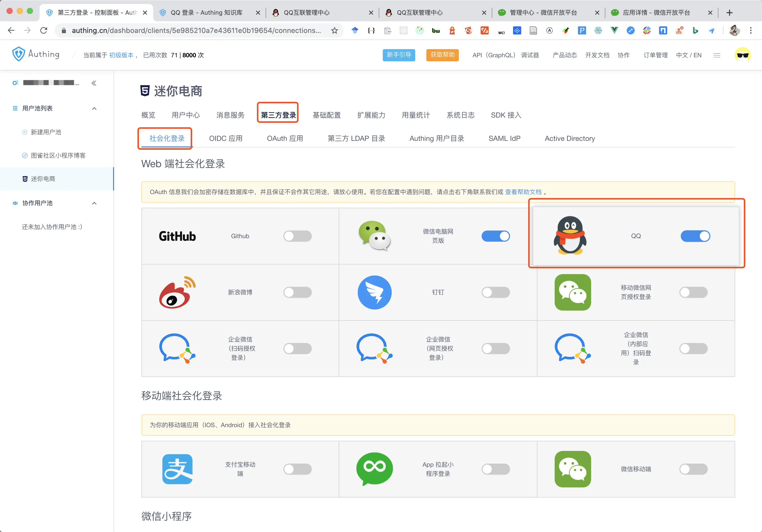The height and width of the screenshot is (532, 762).
Task: Enable the Github login toggle
Action: 297,236
